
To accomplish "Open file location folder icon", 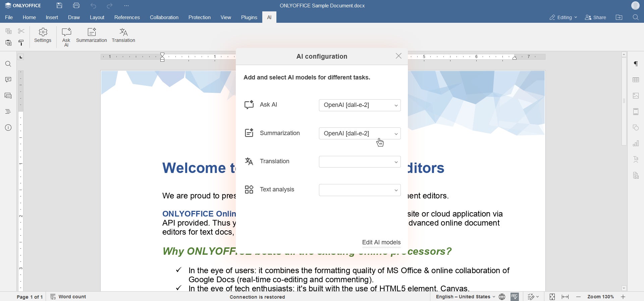I will coord(619,17).
